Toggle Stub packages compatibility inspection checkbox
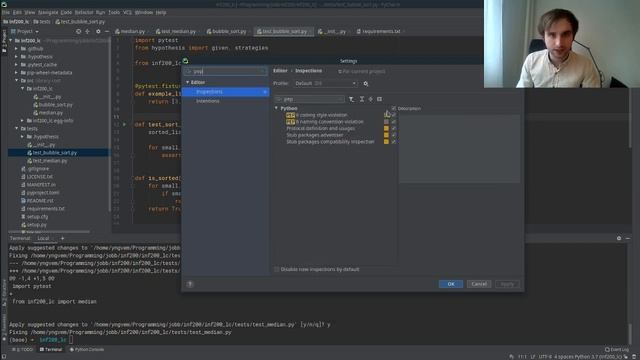The width and height of the screenshot is (640, 360). pyautogui.click(x=394, y=142)
